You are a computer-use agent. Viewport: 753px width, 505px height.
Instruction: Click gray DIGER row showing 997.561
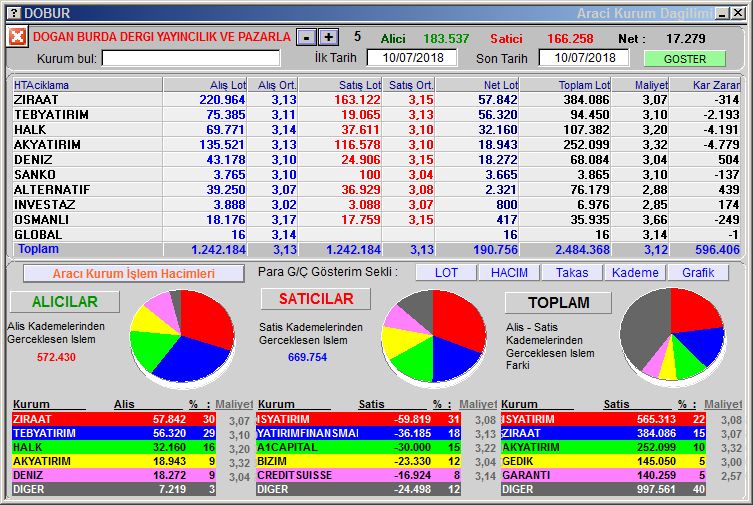(603, 489)
